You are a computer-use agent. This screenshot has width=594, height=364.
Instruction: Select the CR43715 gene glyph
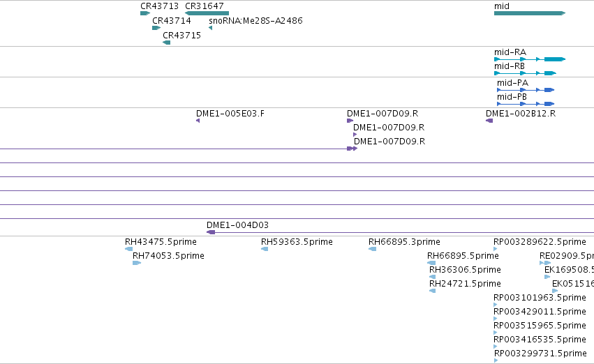[166, 43]
